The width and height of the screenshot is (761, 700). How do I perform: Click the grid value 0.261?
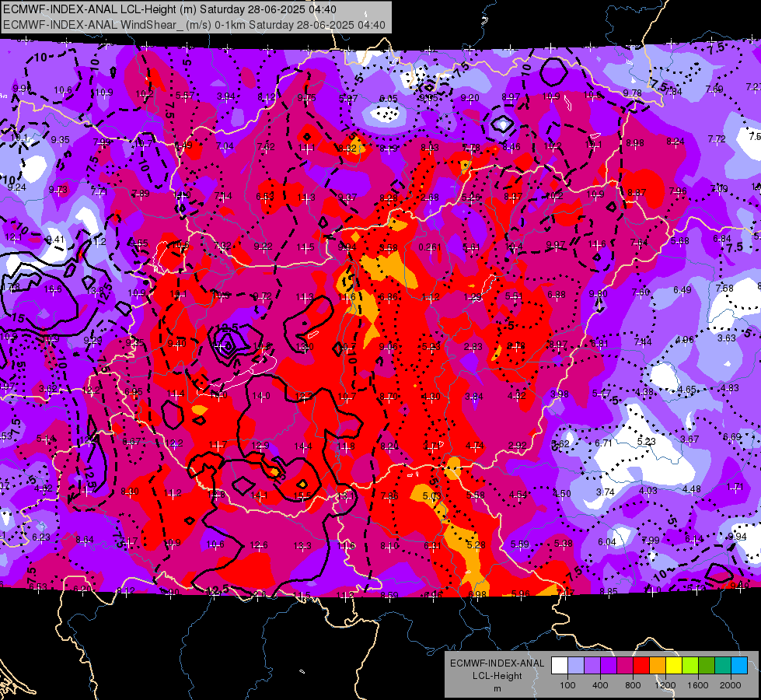[x=430, y=247]
